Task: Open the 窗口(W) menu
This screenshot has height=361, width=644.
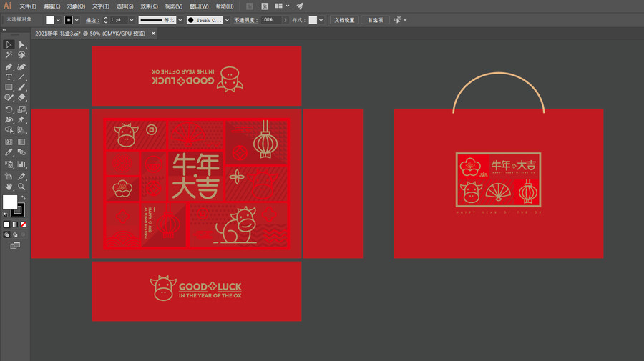Action: pyautogui.click(x=199, y=6)
